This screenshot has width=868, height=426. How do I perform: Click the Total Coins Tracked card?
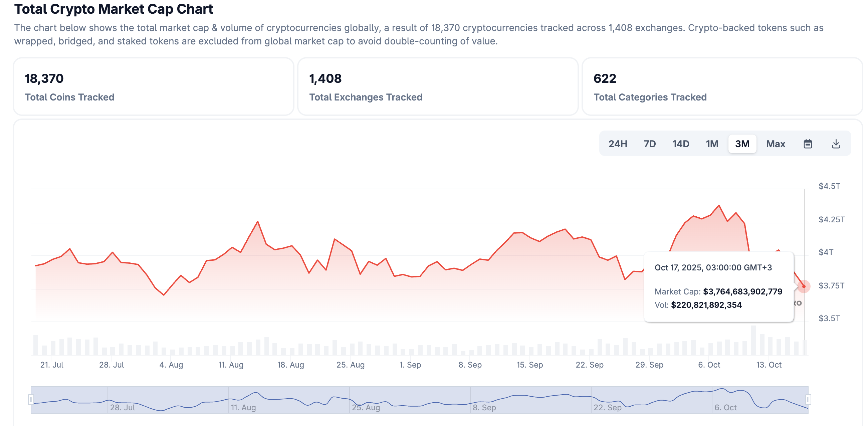(153, 86)
